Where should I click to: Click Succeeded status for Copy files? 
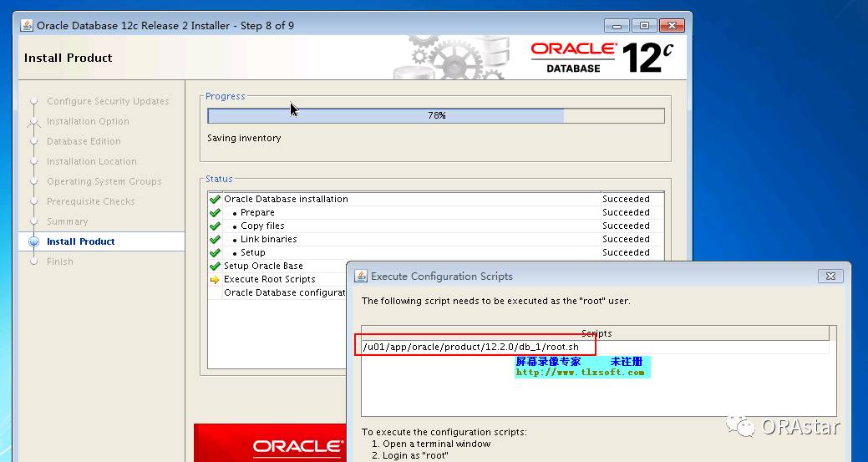coord(626,226)
